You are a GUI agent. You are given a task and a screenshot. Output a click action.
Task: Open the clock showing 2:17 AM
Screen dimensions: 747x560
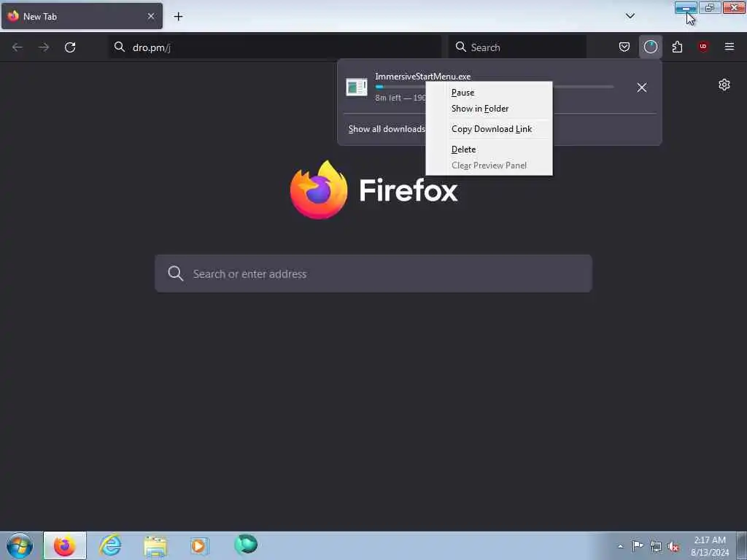pyautogui.click(x=710, y=545)
